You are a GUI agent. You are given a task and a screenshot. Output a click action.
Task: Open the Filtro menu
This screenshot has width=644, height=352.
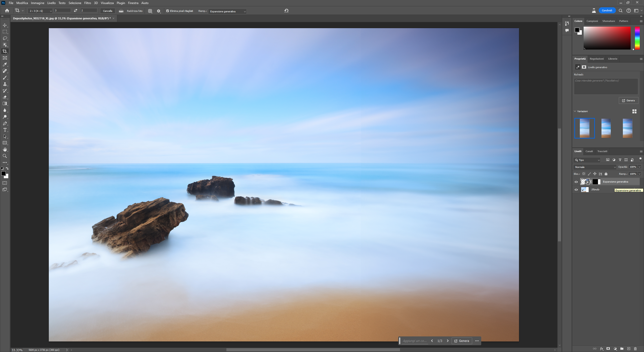click(88, 3)
